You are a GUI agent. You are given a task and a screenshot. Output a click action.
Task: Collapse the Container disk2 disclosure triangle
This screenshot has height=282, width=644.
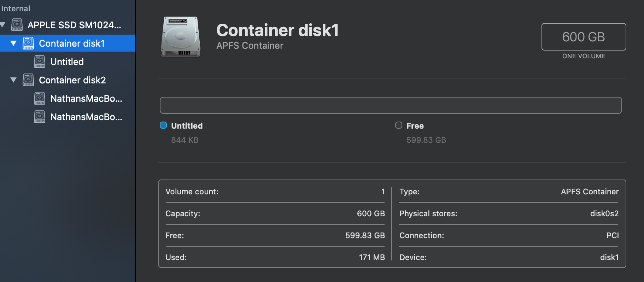point(14,80)
